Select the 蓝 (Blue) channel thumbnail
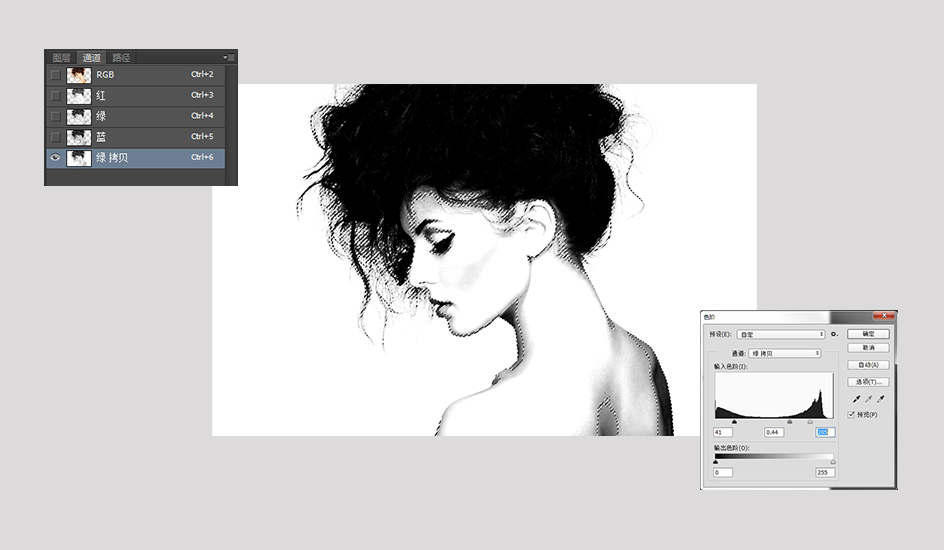Screen dimensions: 944x550 [x=78, y=136]
